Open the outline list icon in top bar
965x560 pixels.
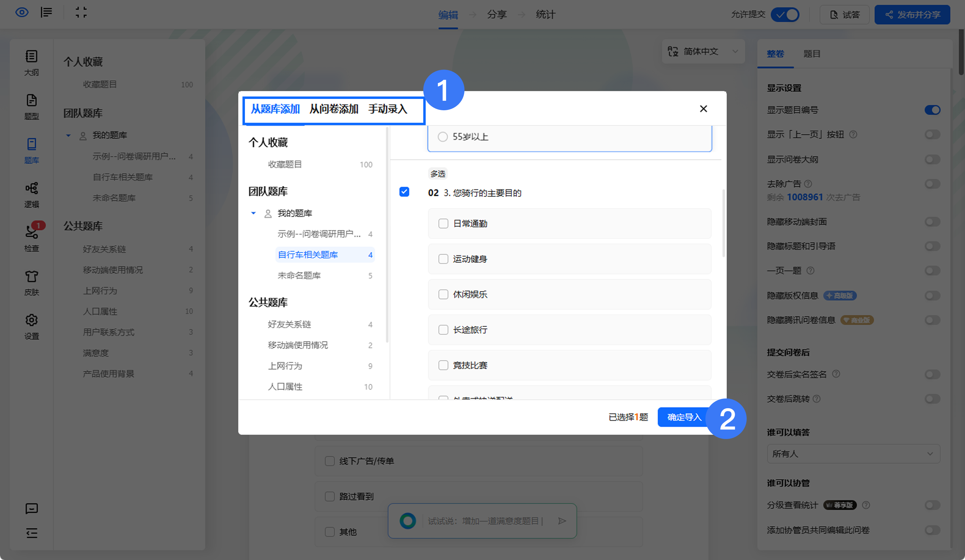click(46, 13)
